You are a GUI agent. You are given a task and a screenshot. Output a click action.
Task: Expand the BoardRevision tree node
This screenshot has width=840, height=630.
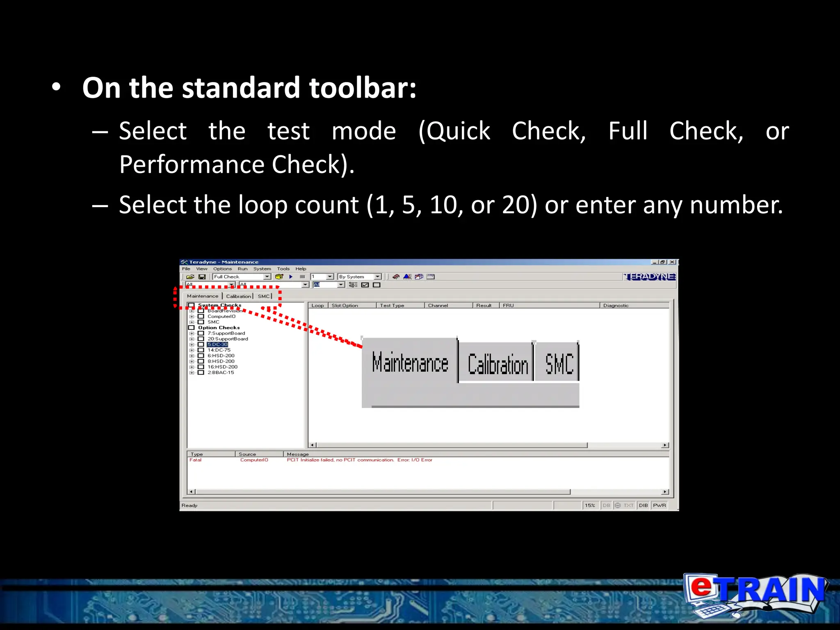click(x=192, y=311)
